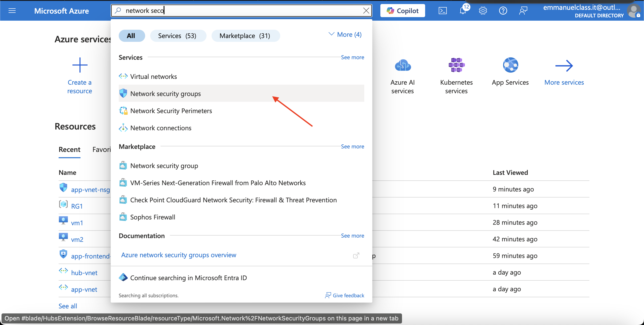Open Azure AI services icon
This screenshot has width=644, height=325.
(403, 65)
